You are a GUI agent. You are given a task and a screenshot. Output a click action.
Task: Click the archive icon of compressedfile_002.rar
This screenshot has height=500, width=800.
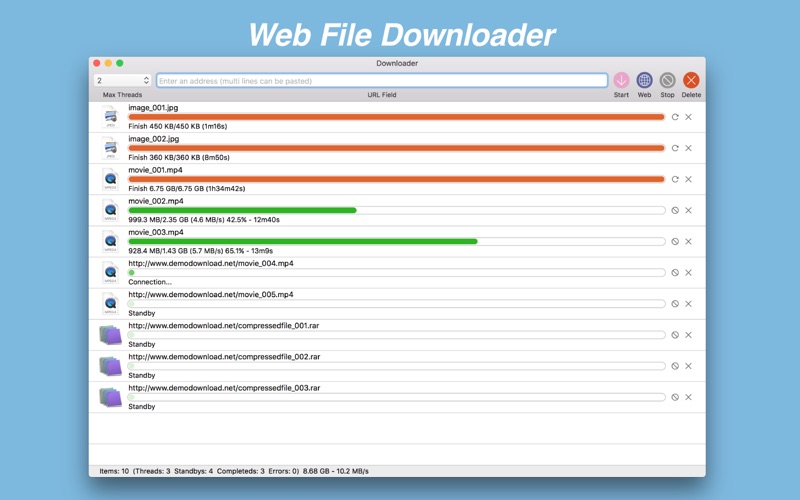pos(110,366)
